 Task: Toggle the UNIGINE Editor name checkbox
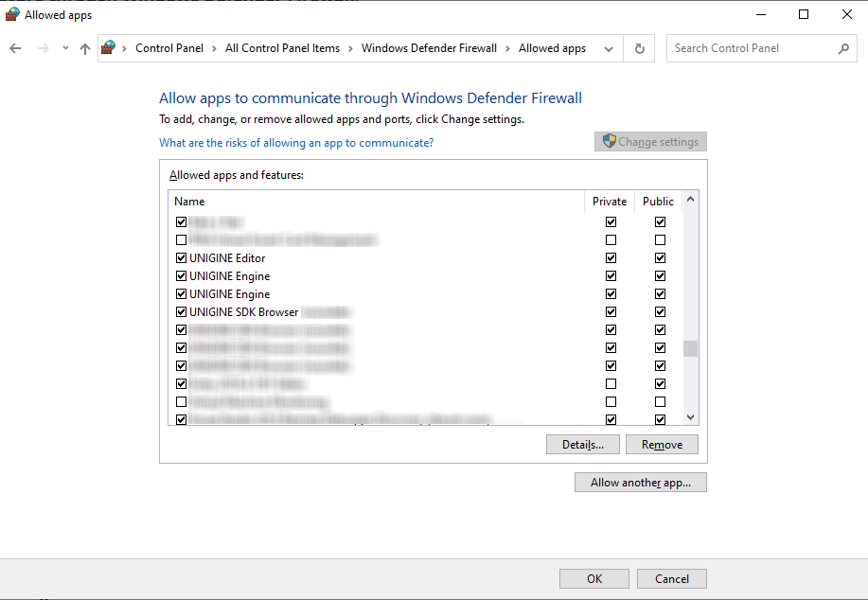pos(181,258)
